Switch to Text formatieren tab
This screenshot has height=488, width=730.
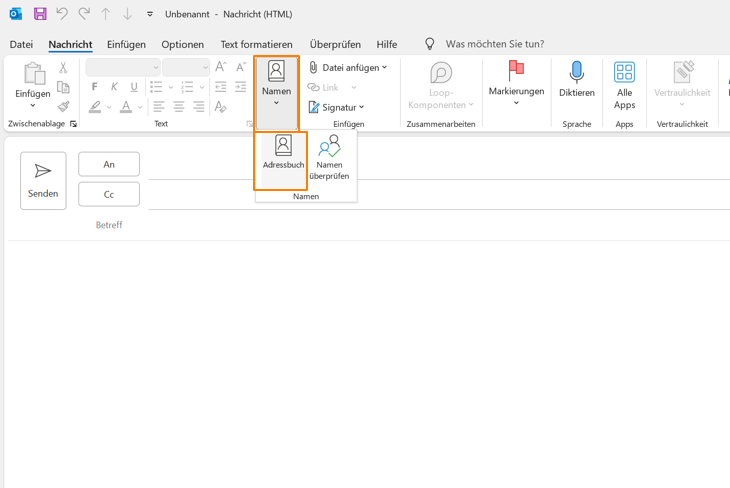[257, 44]
